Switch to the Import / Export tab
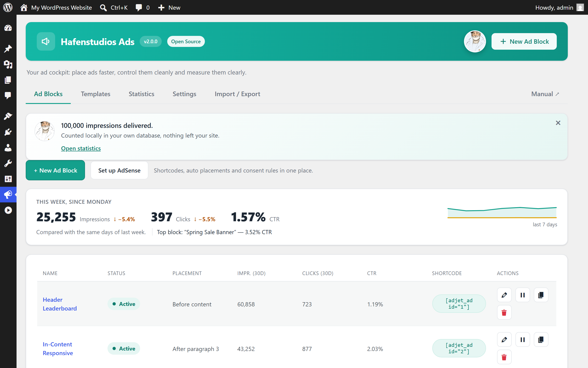 click(237, 94)
